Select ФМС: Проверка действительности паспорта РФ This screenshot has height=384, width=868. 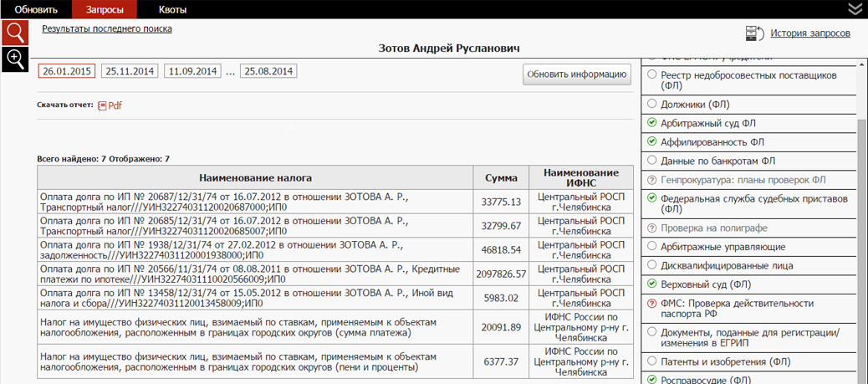point(749,309)
